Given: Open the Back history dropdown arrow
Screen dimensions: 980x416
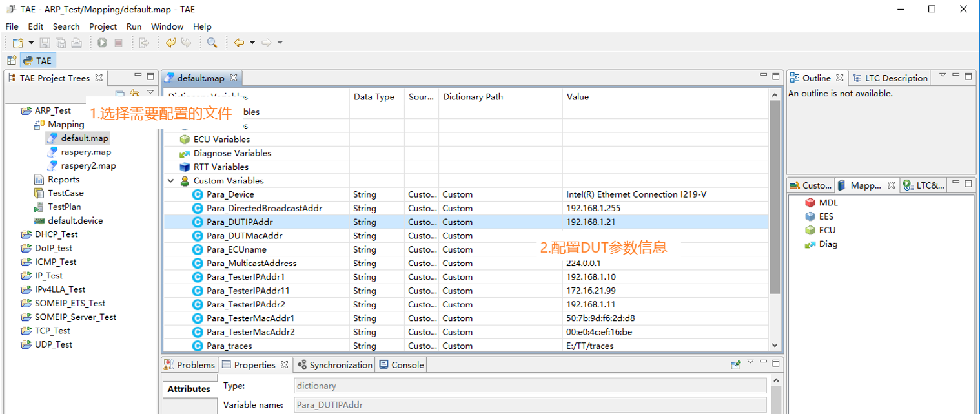Looking at the screenshot, I should point(252,43).
